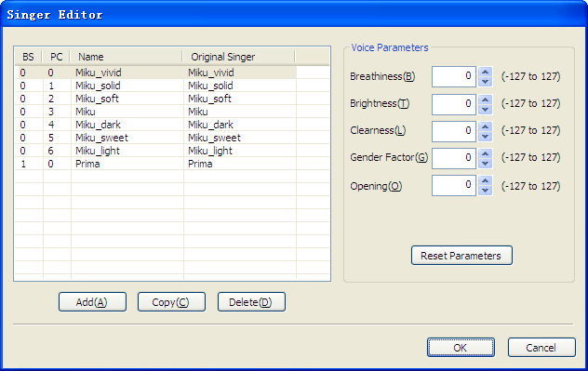Click Original Singer cell Miku_vivid
Image resolution: width=588 pixels, height=371 pixels.
(211, 73)
